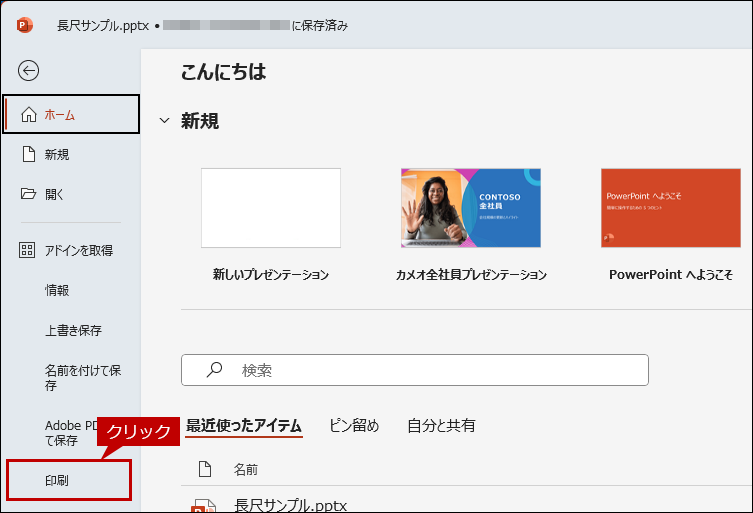Click the New (新規) document icon
The width and height of the screenshot is (753, 513).
tap(28, 154)
